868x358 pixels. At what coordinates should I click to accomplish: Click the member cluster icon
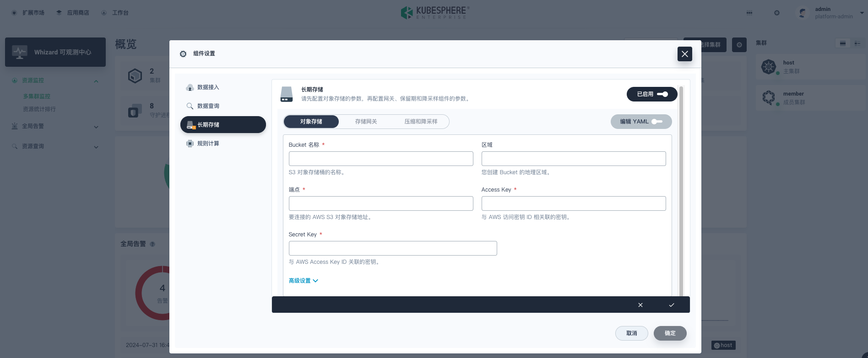pos(769,97)
